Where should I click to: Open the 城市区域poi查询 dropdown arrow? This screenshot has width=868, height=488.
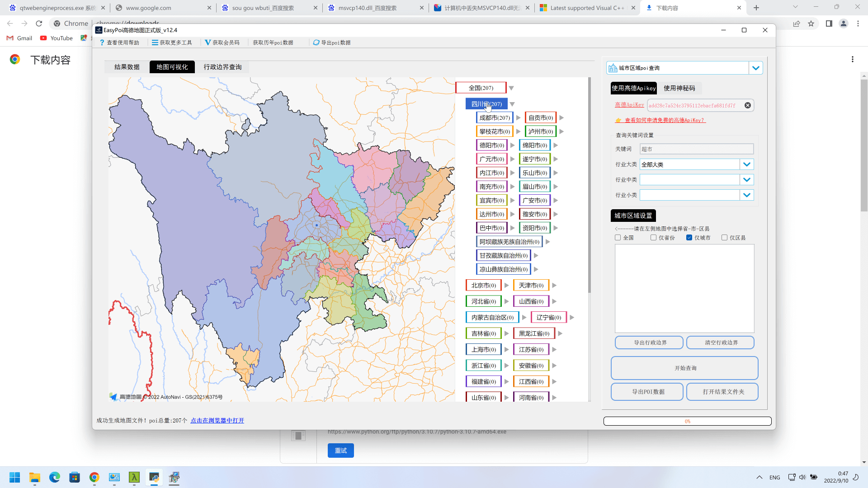755,68
